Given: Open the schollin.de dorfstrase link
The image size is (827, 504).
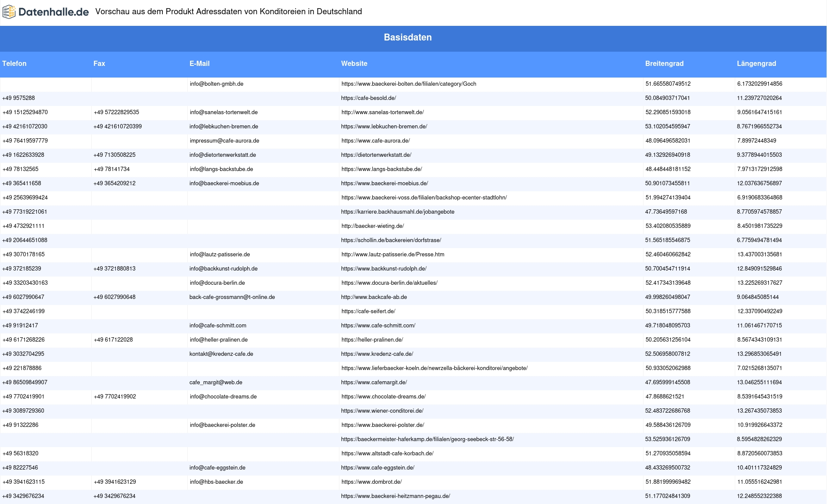Looking at the screenshot, I should (x=391, y=240).
